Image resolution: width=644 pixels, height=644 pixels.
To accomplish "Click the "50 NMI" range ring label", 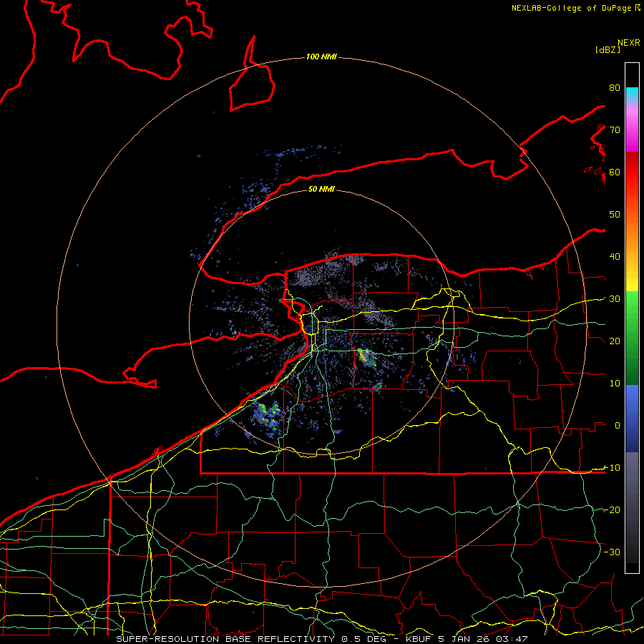I will tap(321, 189).
